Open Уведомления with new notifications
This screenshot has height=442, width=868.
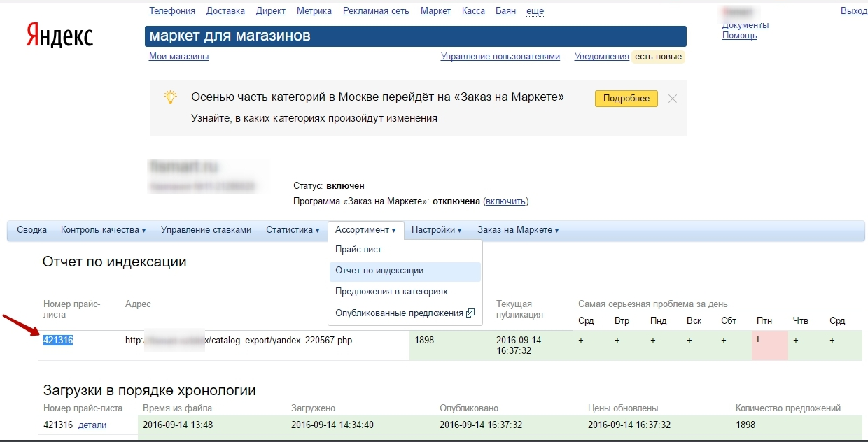coord(602,57)
